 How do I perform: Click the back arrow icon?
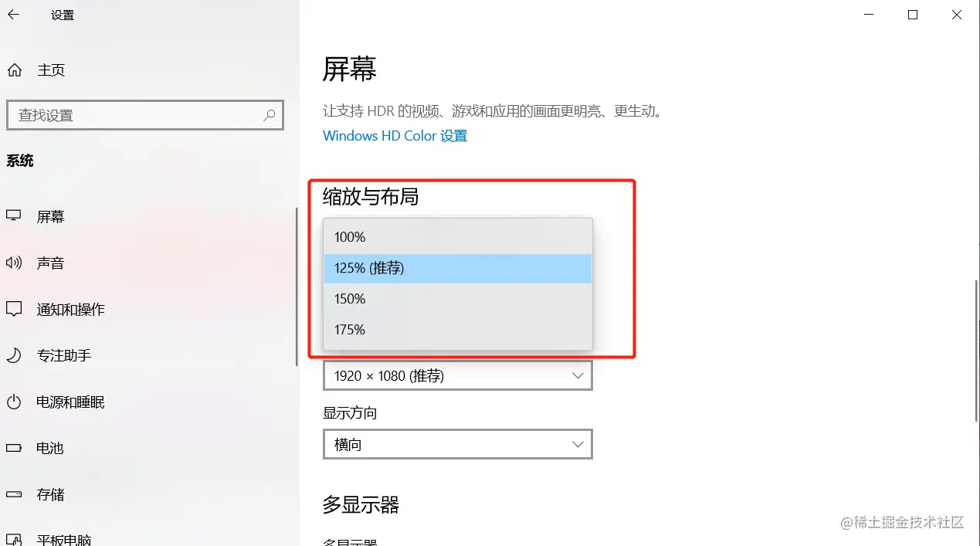pyautogui.click(x=13, y=15)
